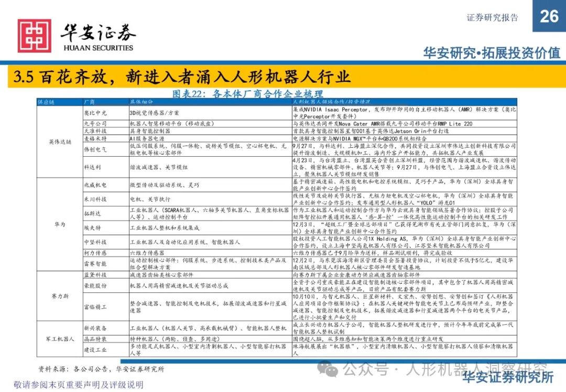Viewport: 566px width, 392px height.
Task: Click the '资料来源: 各公司公告, 华安证券研究所' source note
Action: coord(101,369)
